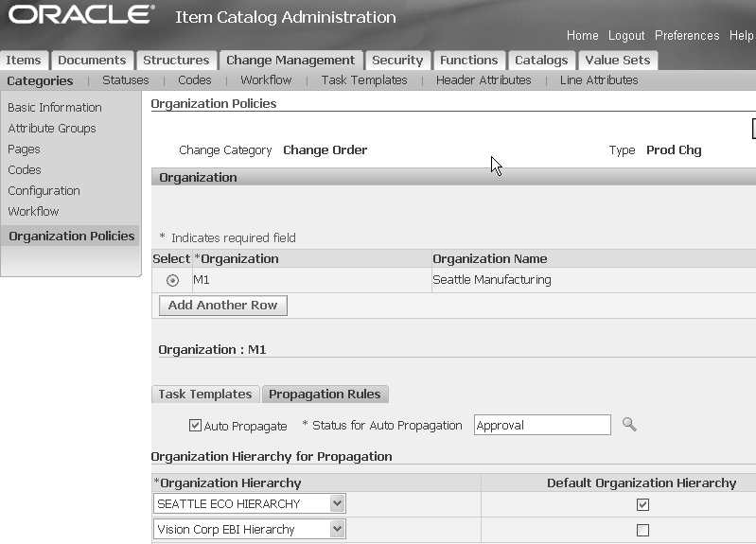
Task: Open the Functions tab
Action: click(x=468, y=61)
